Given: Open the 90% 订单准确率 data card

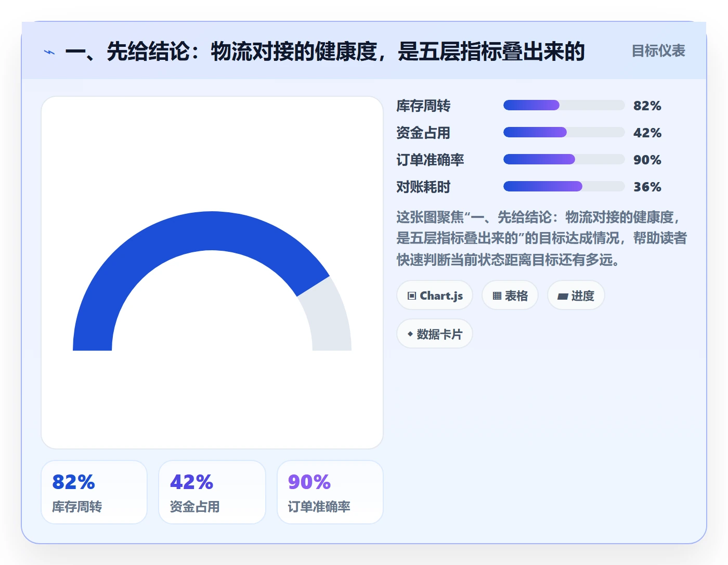Looking at the screenshot, I should point(330,492).
